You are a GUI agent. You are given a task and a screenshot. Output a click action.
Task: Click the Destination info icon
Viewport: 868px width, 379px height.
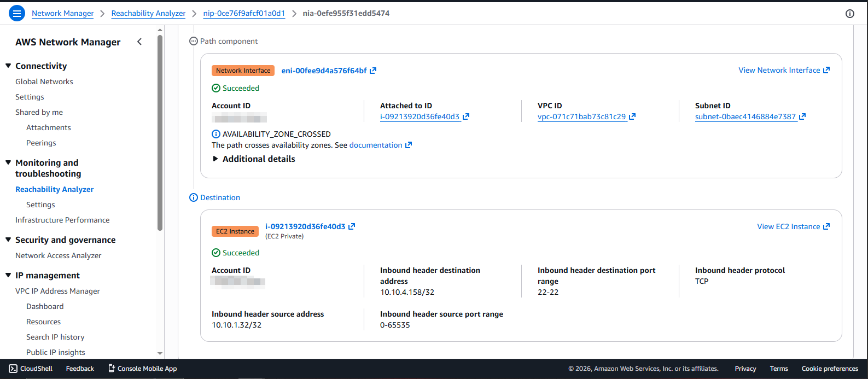[x=194, y=197]
